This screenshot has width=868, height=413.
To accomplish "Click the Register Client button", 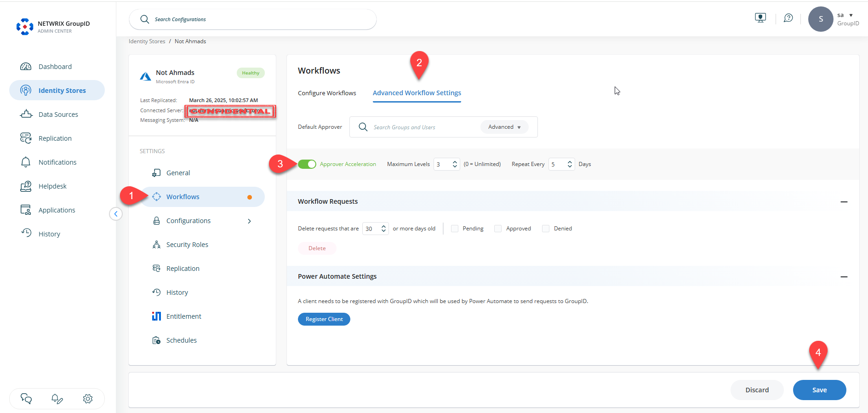I will pyautogui.click(x=324, y=319).
